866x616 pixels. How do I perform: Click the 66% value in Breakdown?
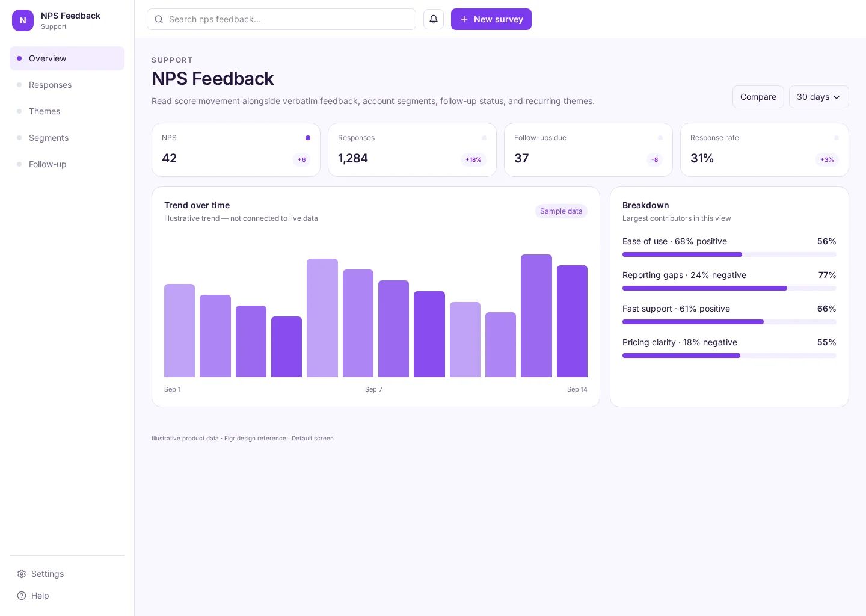pyautogui.click(x=826, y=309)
